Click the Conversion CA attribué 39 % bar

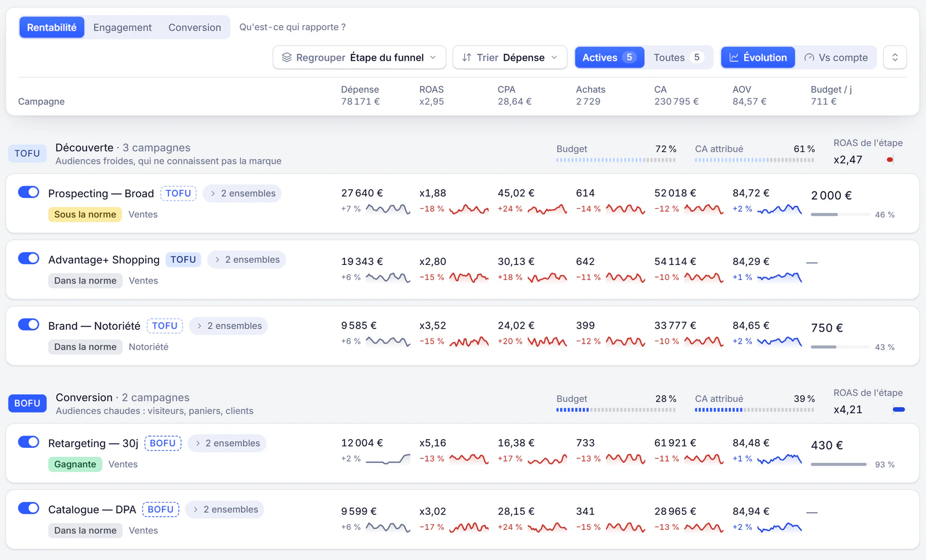pos(755,410)
